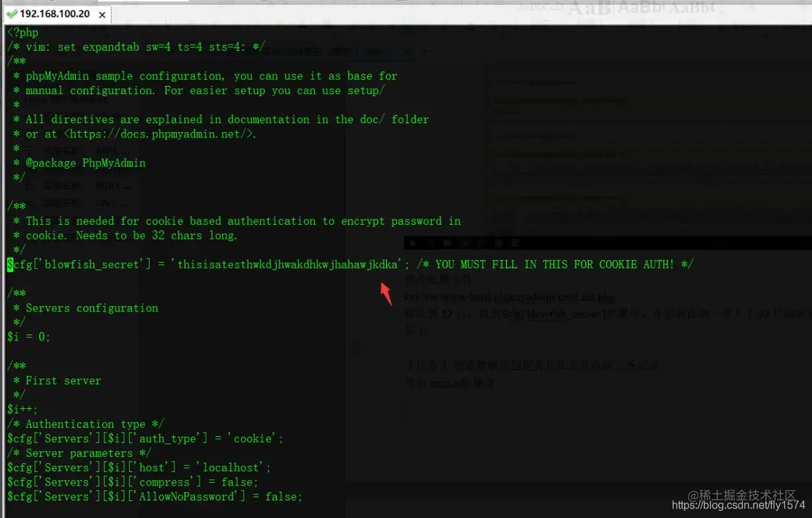Click 'manual configuration. For easier setup' line
The image size is (812, 518).
click(199, 91)
